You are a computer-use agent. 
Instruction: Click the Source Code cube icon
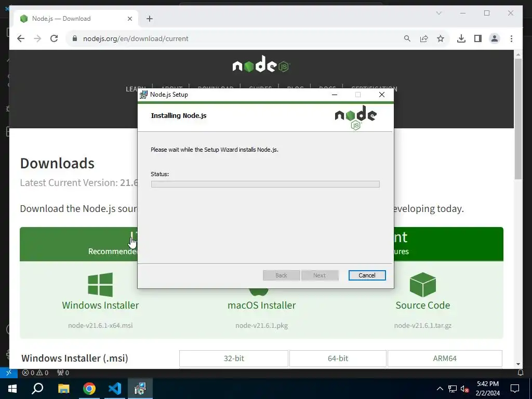pos(423,285)
